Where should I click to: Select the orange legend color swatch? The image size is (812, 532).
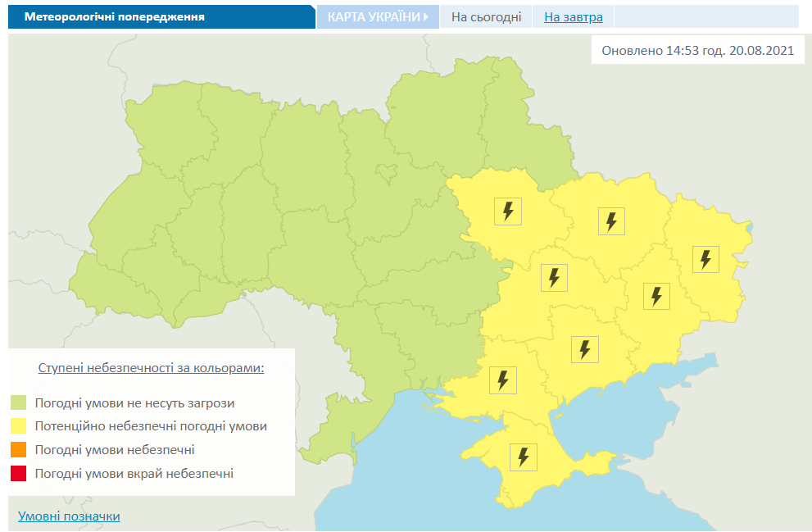(19, 450)
